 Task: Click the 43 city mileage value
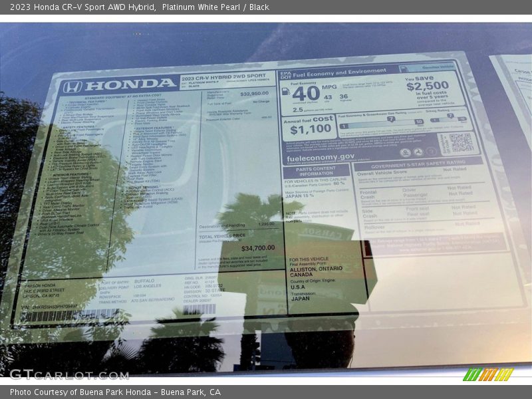328,97
